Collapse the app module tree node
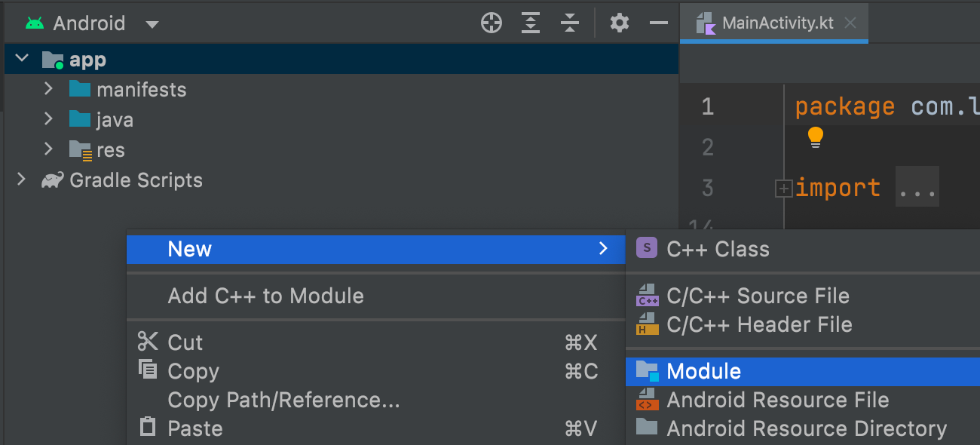 pyautogui.click(x=22, y=59)
